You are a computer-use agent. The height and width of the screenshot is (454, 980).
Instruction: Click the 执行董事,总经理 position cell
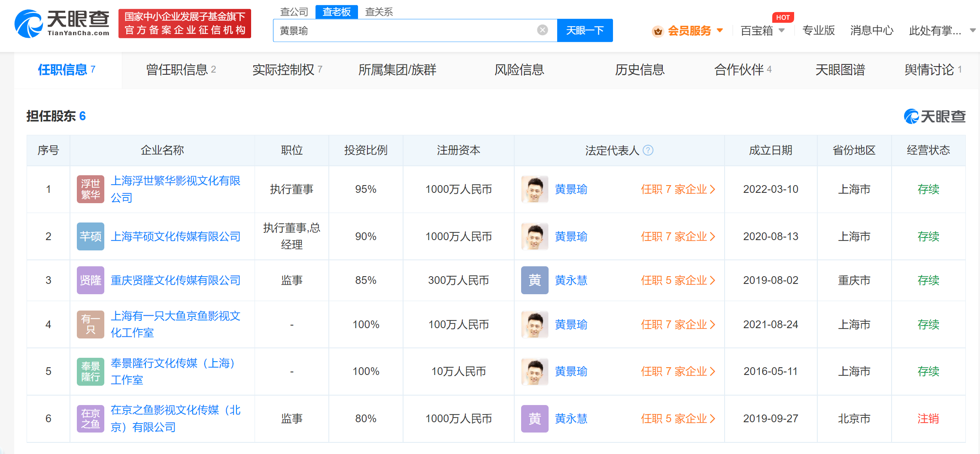click(291, 236)
